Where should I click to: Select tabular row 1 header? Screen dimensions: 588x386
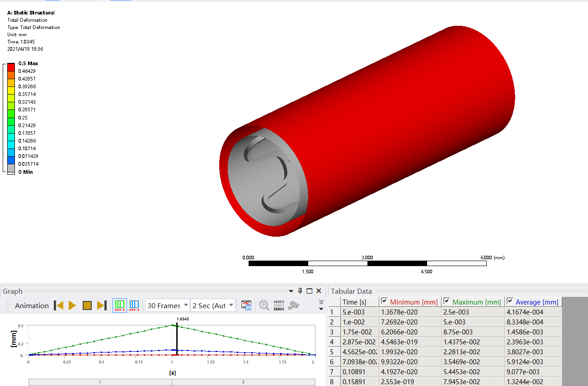pos(334,312)
